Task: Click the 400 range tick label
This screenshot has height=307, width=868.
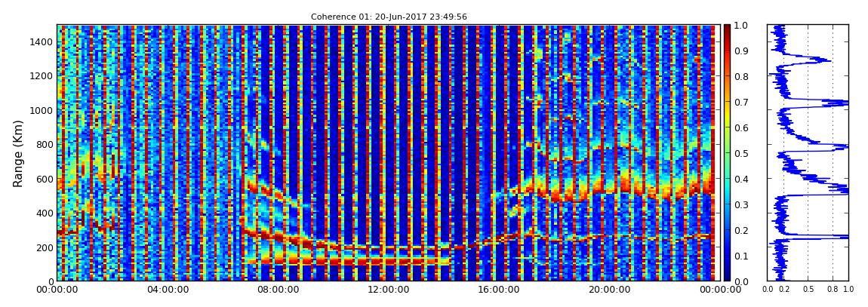Action: pos(44,213)
